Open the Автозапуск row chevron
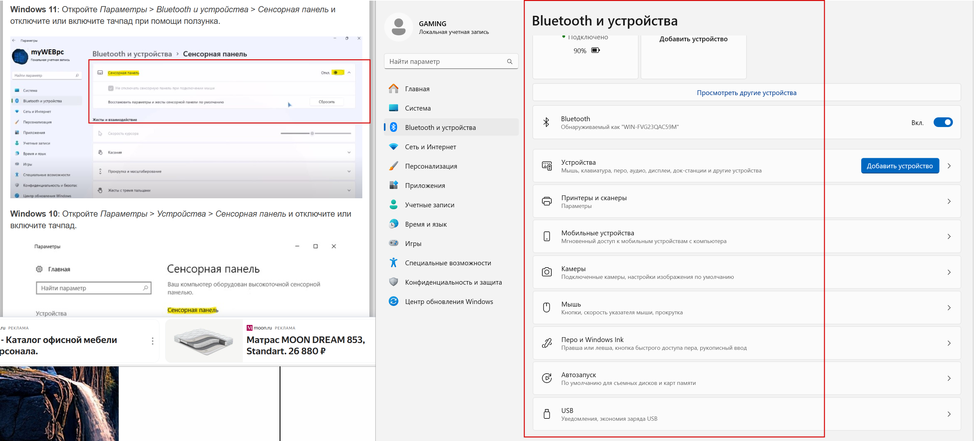 (x=949, y=378)
